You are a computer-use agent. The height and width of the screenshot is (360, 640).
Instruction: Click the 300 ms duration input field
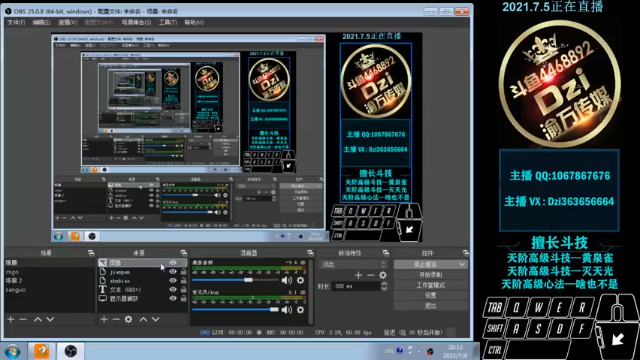point(356,286)
